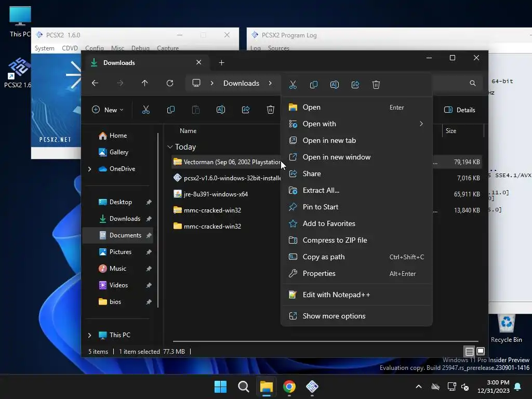The image size is (532, 399).
Task: Click File Explorer taskbar icon
Action: 267,387
